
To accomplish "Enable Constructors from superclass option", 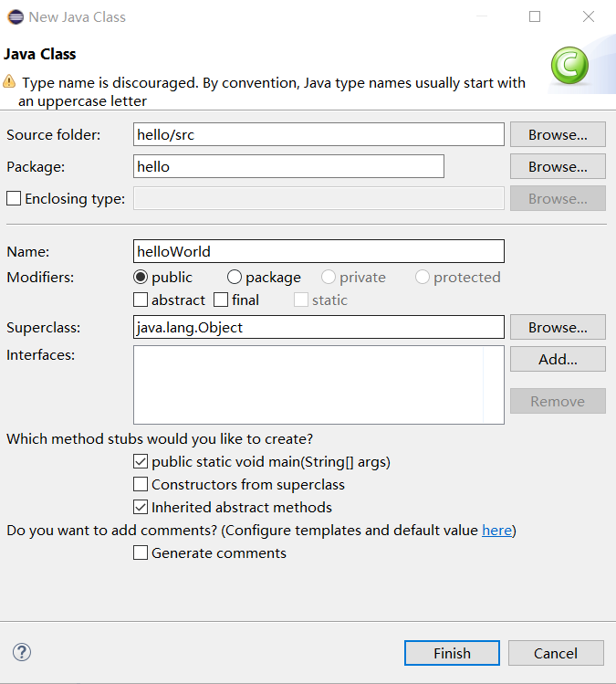I will click(x=141, y=484).
